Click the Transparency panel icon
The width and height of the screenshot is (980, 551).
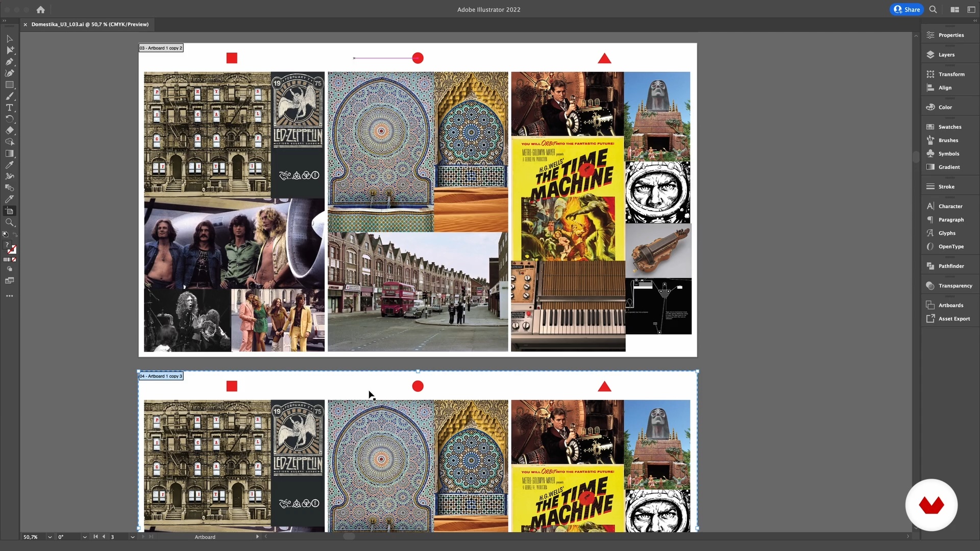click(930, 286)
